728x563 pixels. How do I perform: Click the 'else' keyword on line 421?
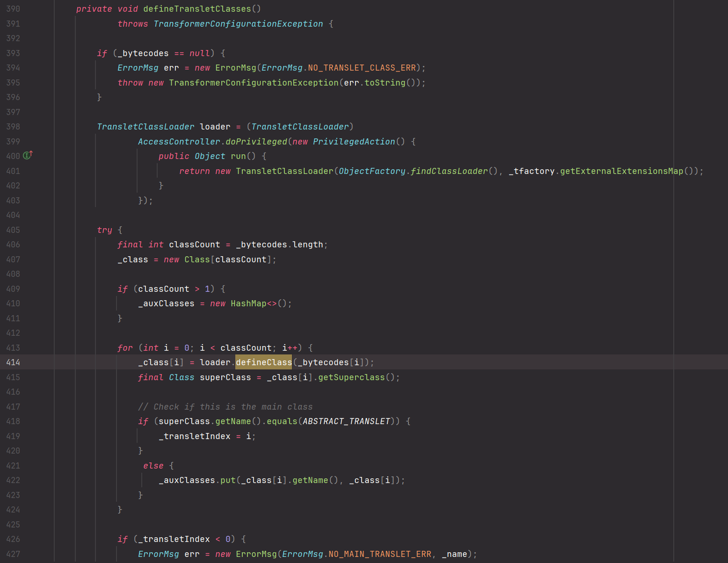[x=153, y=466]
